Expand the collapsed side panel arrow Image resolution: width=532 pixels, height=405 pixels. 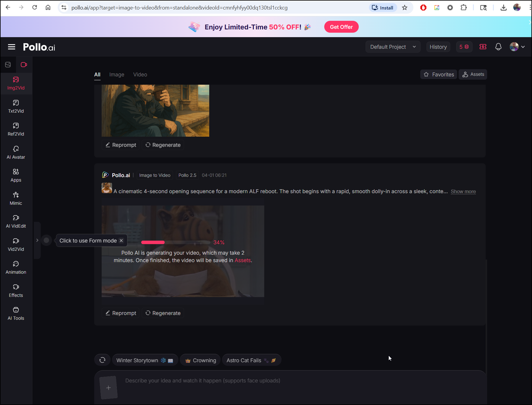coord(37,240)
